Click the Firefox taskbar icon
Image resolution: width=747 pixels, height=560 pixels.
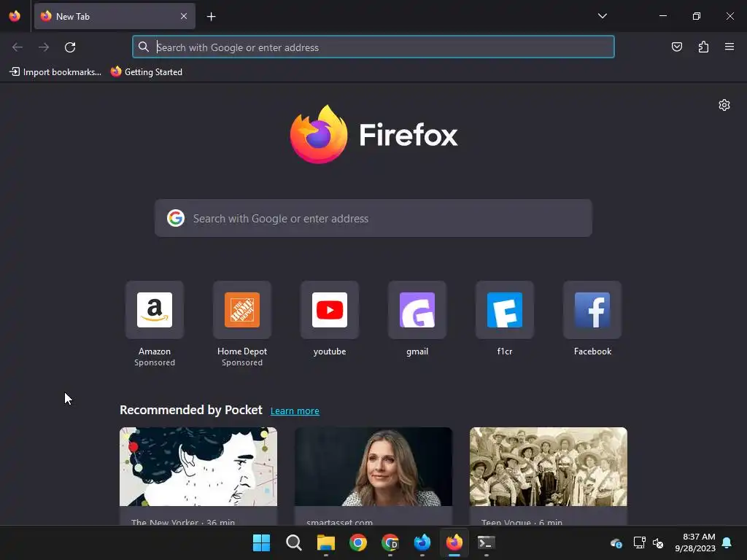[454, 542]
